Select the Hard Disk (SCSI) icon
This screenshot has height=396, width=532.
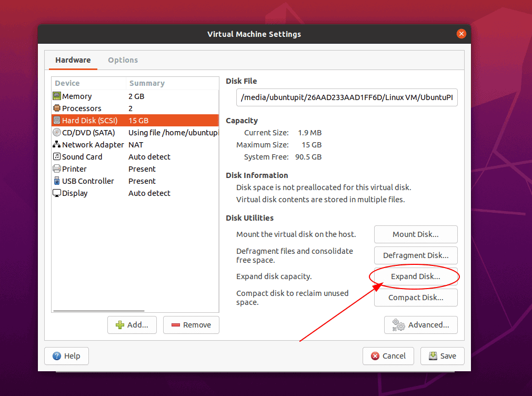point(56,120)
